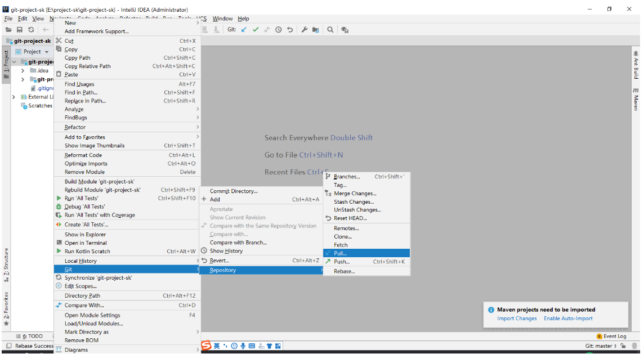644x354 pixels.
Task: Click the Search Everywhere magnifier icon
Action: [330, 30]
